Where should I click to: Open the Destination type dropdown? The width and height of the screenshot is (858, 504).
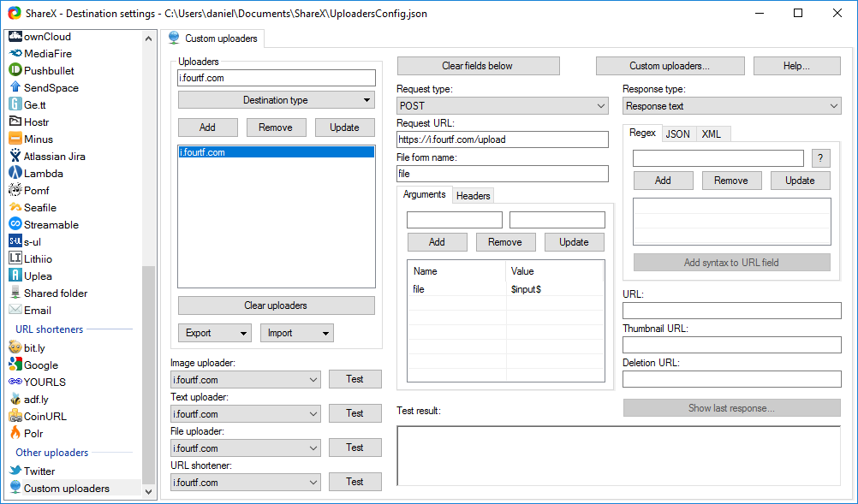click(x=277, y=100)
